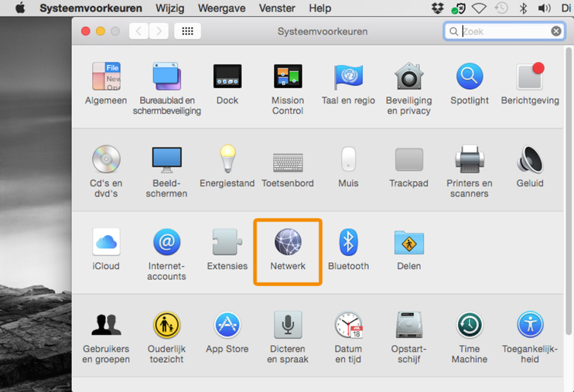Open the Venster menu
Viewport: 574px width, 392px height.
tap(277, 8)
